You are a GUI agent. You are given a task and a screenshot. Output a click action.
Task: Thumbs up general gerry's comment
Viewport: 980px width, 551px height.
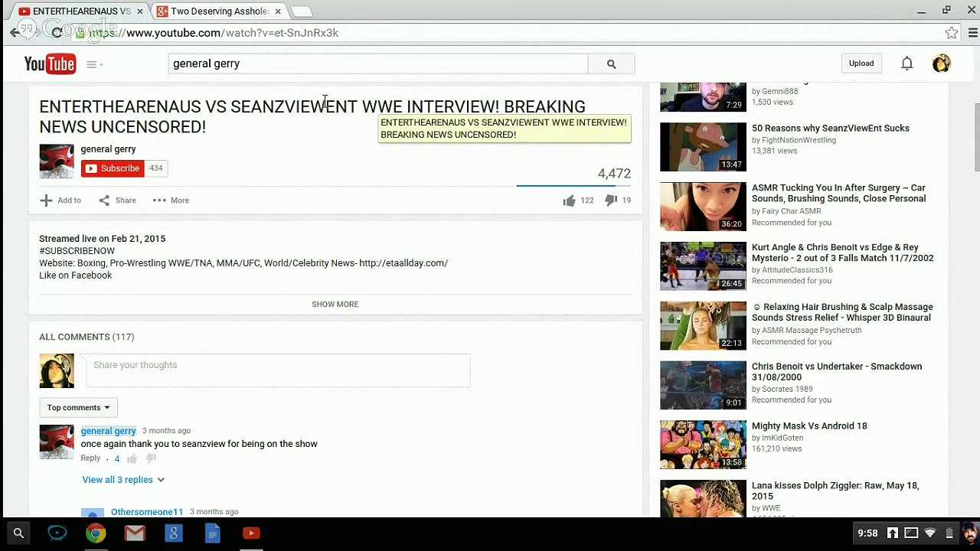click(132, 458)
